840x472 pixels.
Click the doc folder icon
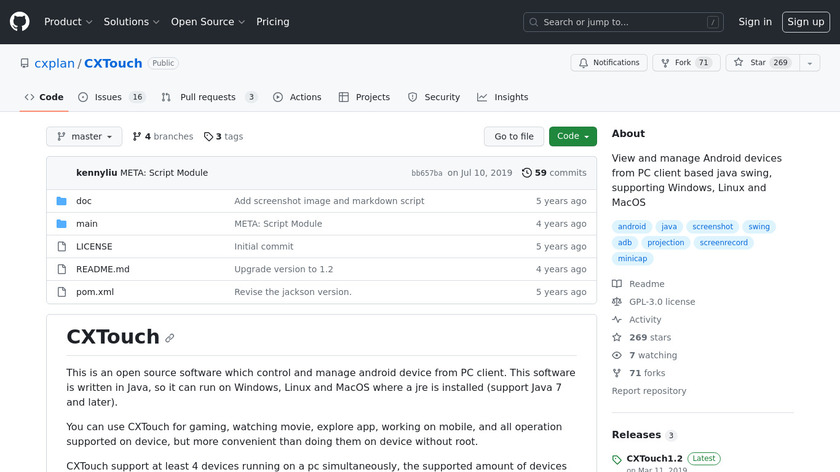click(61, 201)
